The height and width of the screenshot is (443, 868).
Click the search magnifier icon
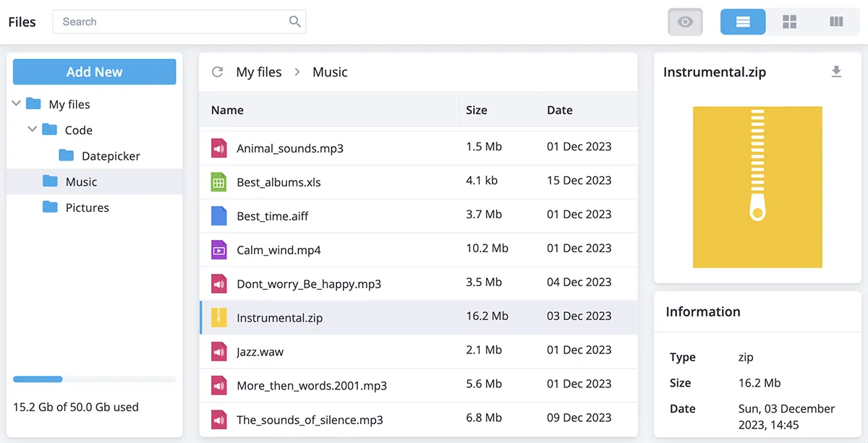[x=294, y=22]
